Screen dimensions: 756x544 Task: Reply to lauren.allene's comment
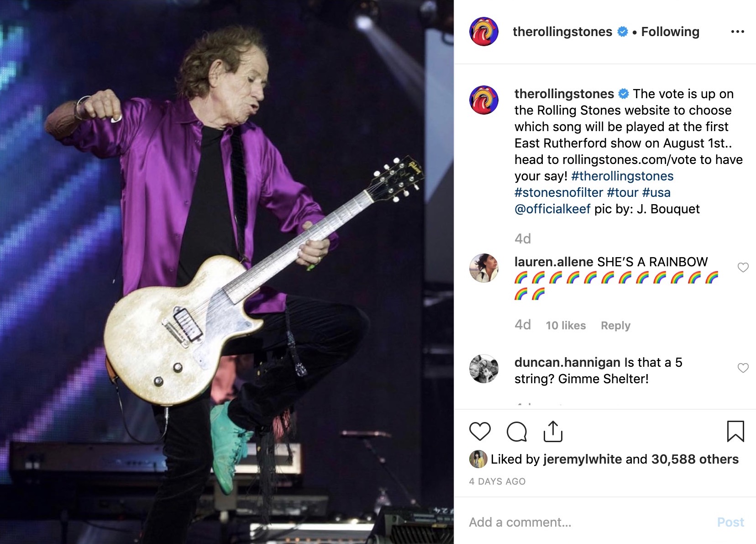pos(615,325)
